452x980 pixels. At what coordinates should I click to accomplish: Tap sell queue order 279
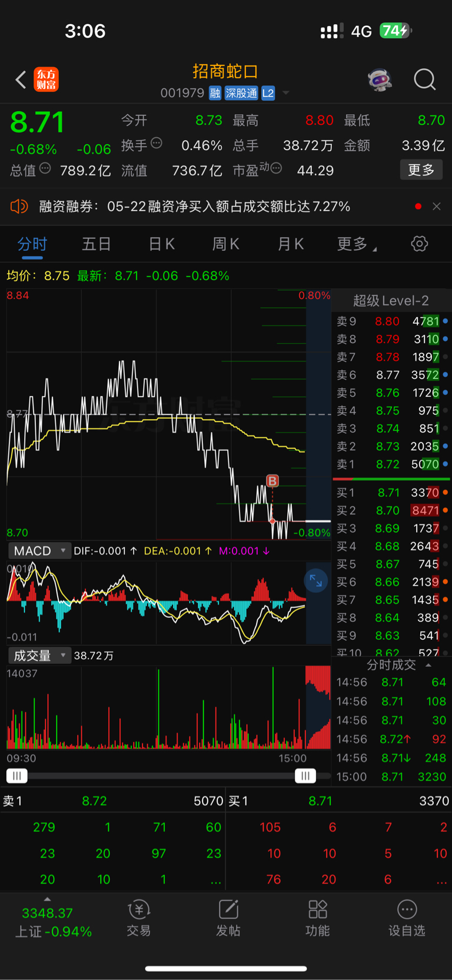[x=44, y=827]
